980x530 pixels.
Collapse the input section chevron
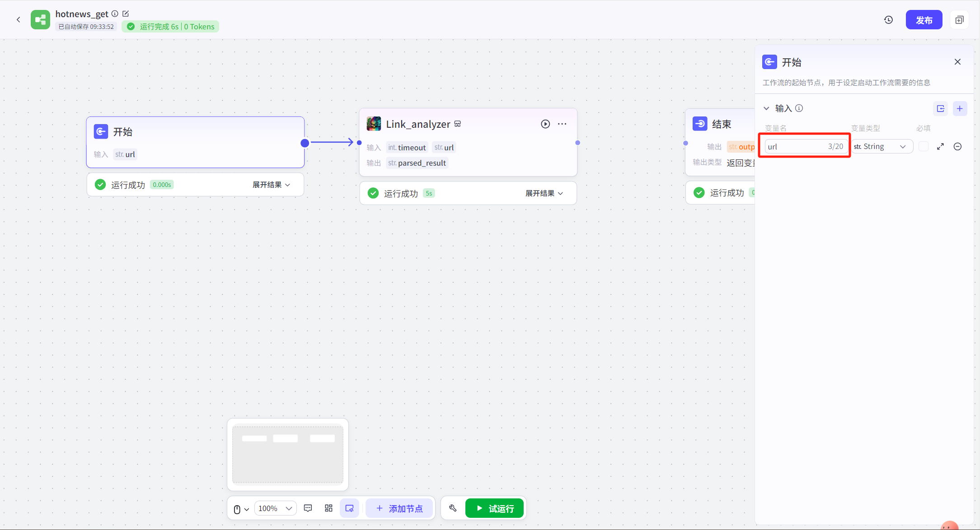766,108
